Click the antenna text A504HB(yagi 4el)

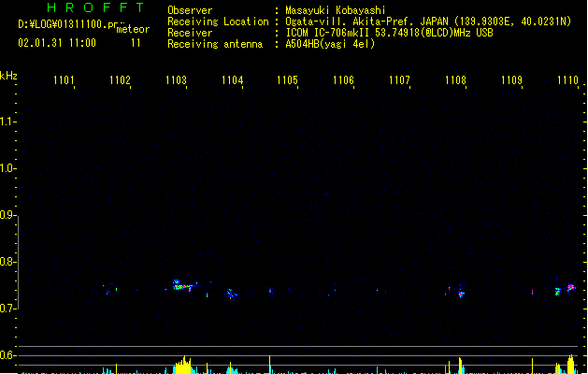point(330,44)
